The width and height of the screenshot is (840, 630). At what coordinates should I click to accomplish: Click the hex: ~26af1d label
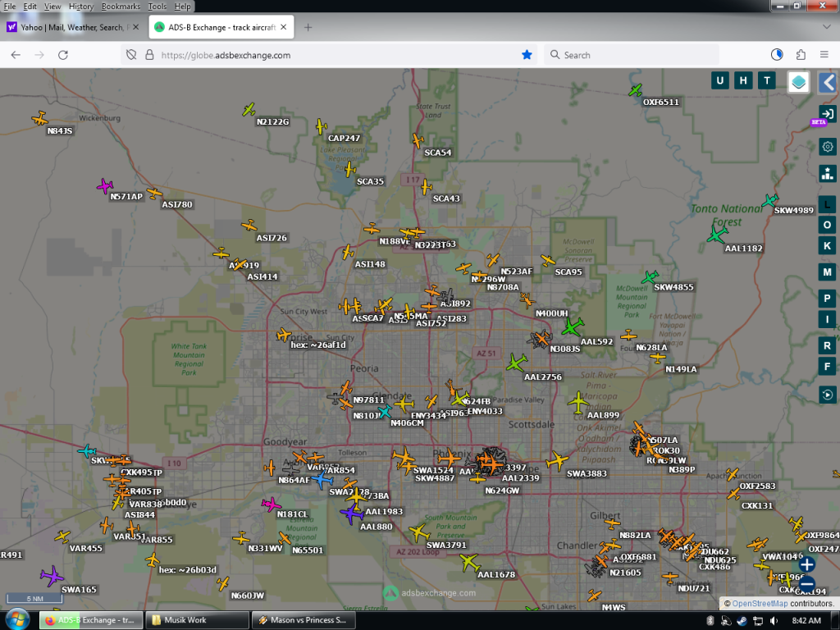coord(318,345)
